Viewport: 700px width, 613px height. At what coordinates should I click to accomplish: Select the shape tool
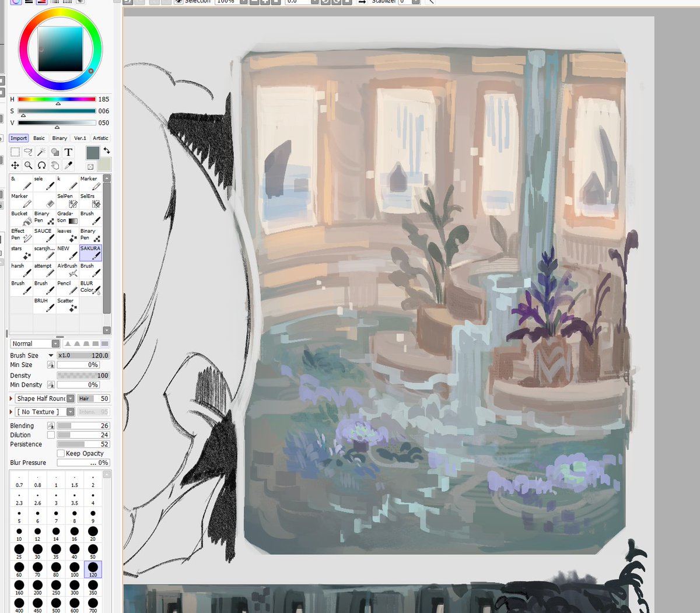pyautogui.click(x=55, y=152)
